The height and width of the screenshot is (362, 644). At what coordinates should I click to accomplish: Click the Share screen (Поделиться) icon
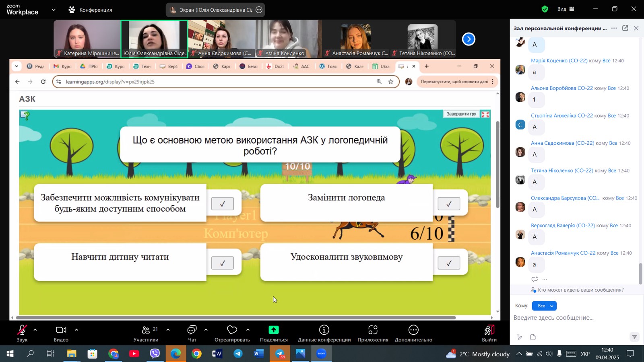[274, 330]
